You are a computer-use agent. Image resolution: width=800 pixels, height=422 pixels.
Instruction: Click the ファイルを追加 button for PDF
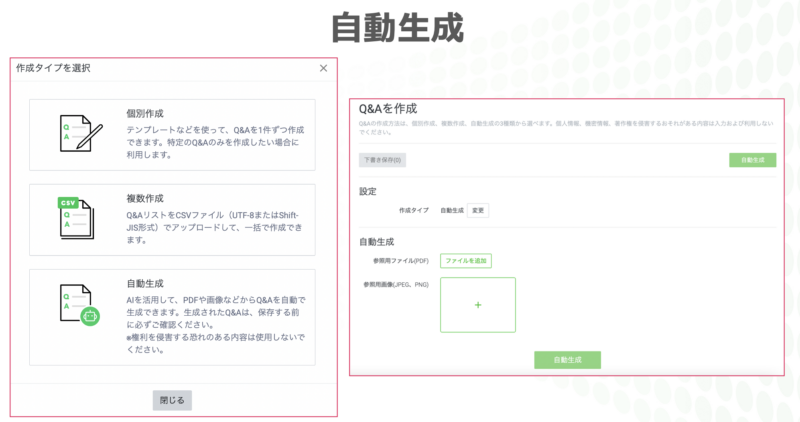(x=465, y=260)
